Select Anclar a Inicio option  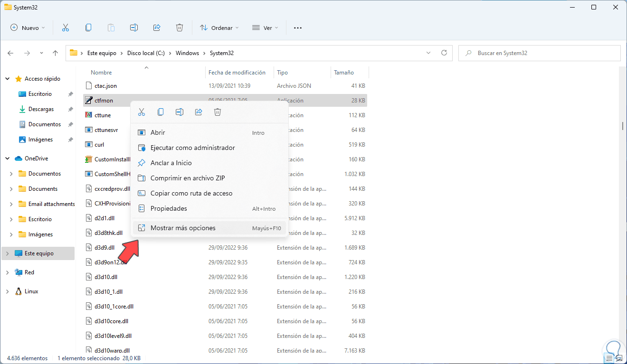coord(209,163)
